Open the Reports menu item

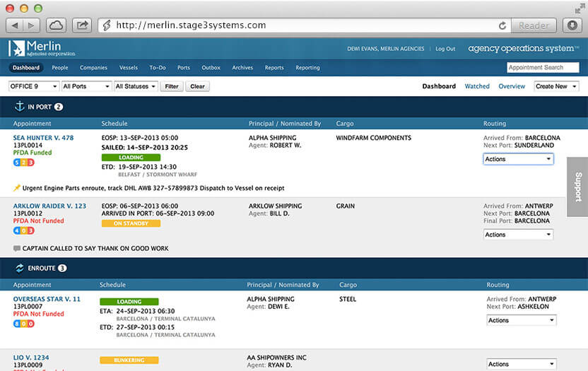274,68
